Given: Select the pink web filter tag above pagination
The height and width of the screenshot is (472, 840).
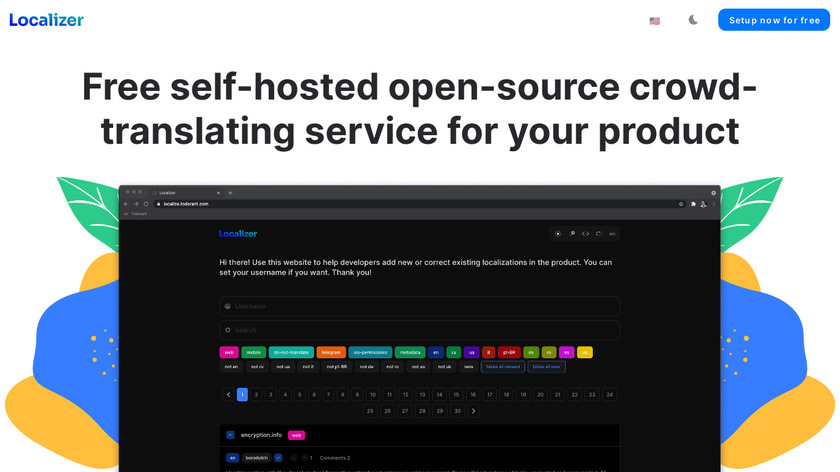Looking at the screenshot, I should [x=229, y=353].
